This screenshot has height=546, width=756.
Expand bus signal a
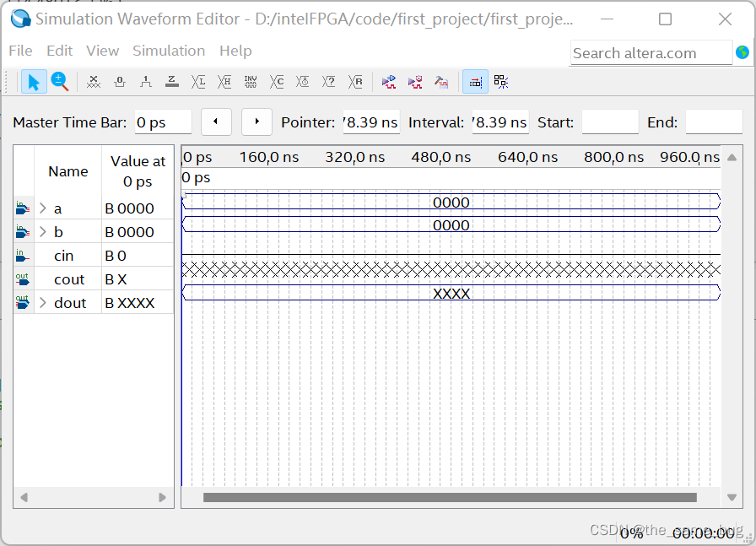[x=43, y=208]
